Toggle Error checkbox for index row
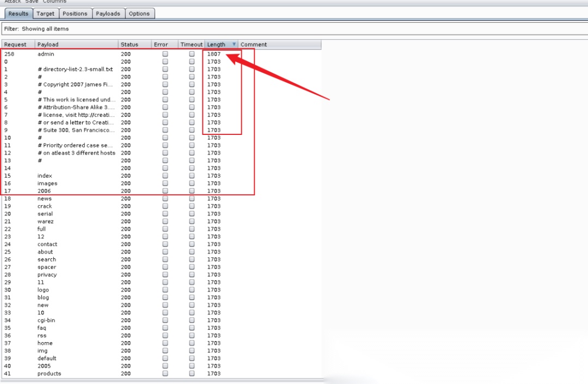This screenshot has width=588, height=384. pyautogui.click(x=165, y=176)
